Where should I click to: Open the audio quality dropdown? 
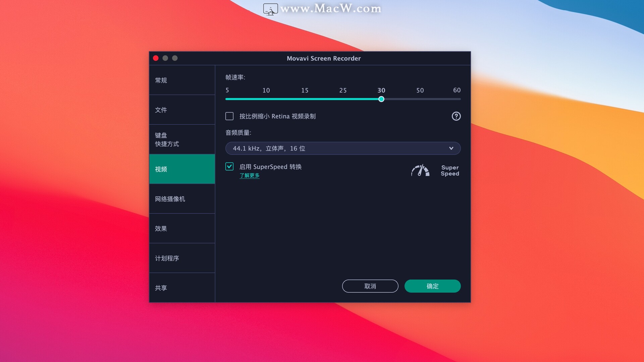click(x=343, y=148)
